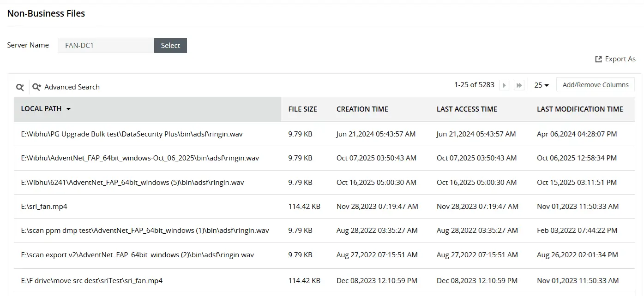The width and height of the screenshot is (644, 296).
Task: Toggle sort arrow on Local Path column
Action: 69,109
